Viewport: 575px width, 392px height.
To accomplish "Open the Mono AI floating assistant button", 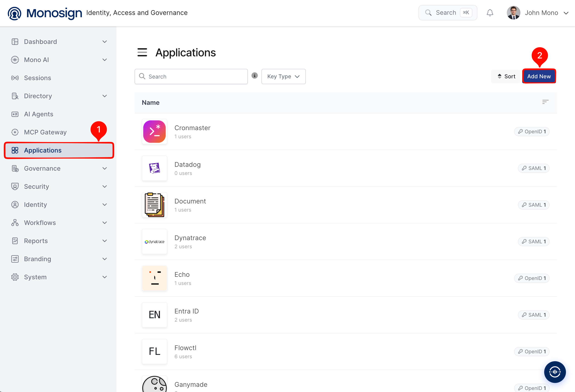I will pos(555,372).
